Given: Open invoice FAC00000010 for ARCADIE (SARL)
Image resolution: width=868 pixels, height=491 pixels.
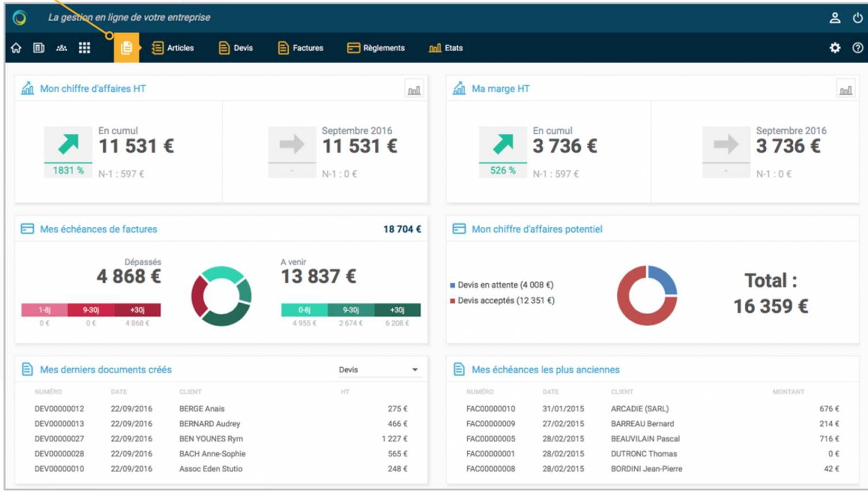Looking at the screenshot, I should pos(490,409).
